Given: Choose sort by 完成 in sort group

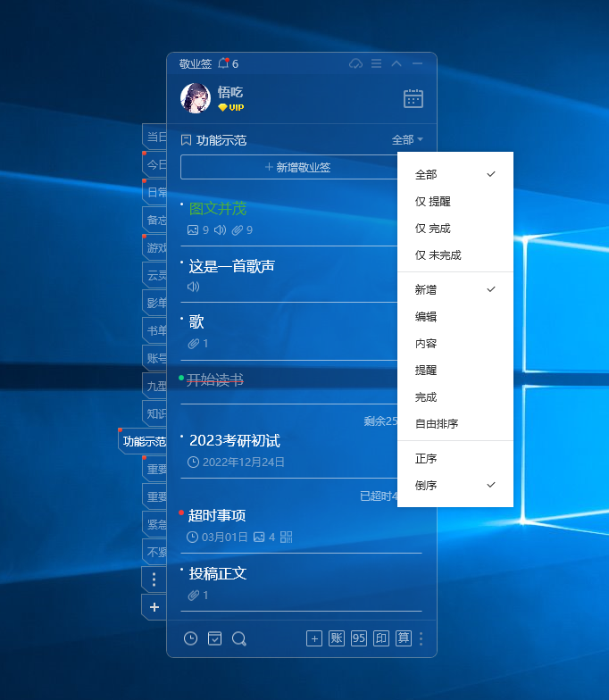Looking at the screenshot, I should (x=455, y=396).
